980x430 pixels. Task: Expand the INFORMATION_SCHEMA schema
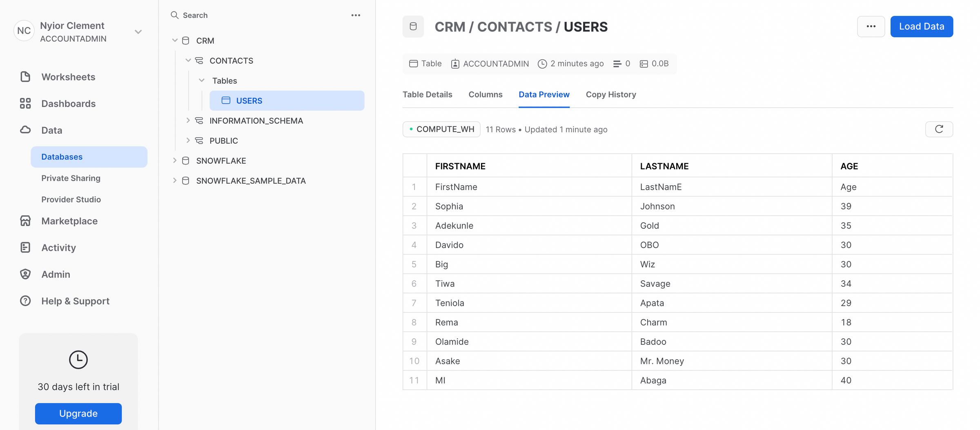coord(188,120)
